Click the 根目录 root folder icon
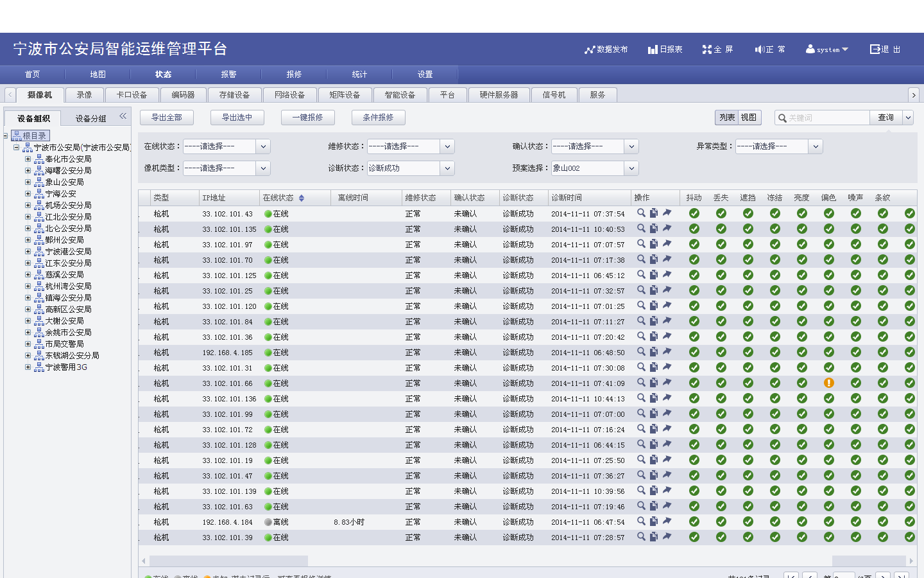The image size is (924, 578). tap(17, 136)
